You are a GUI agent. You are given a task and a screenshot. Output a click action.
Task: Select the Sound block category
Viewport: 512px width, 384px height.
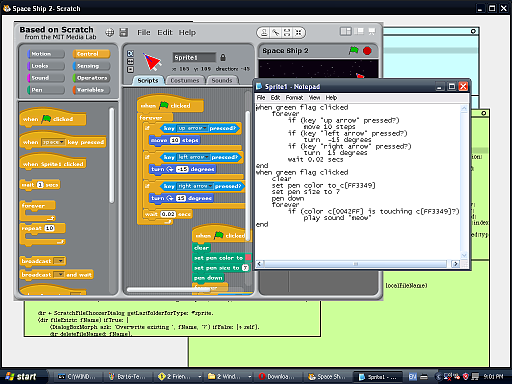click(46, 78)
